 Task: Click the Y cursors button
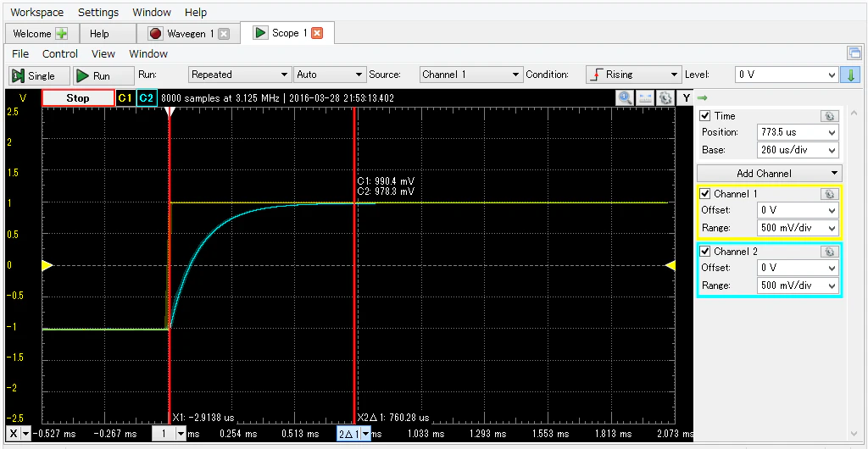[x=687, y=98]
